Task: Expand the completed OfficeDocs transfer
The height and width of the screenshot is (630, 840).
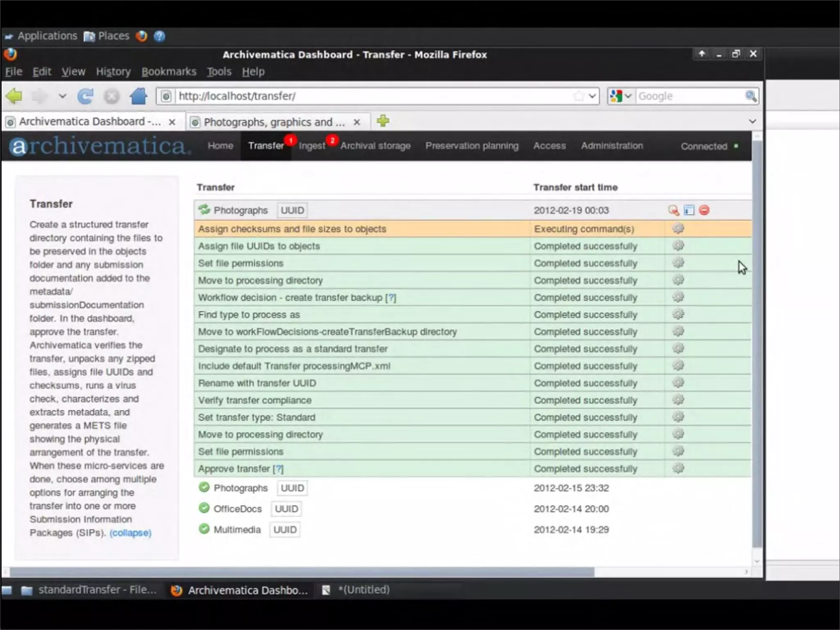Action: (237, 509)
